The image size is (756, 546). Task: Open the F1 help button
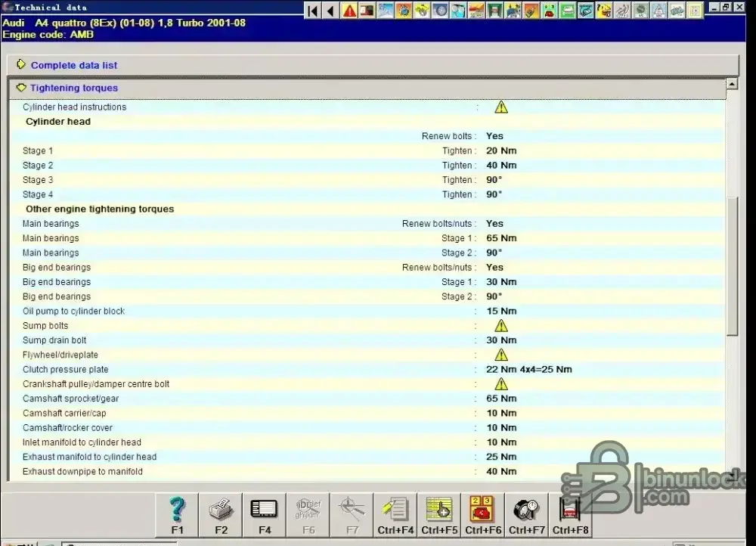177,515
